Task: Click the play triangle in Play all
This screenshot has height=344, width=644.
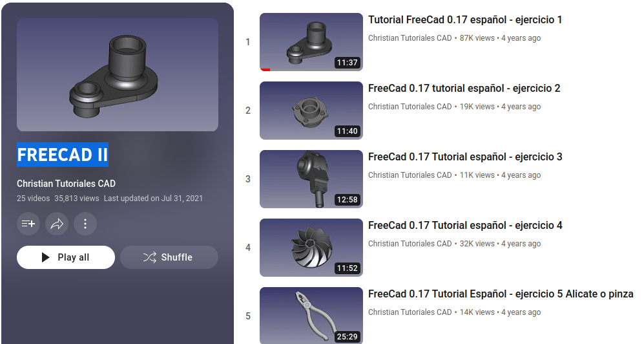Action: [x=46, y=257]
